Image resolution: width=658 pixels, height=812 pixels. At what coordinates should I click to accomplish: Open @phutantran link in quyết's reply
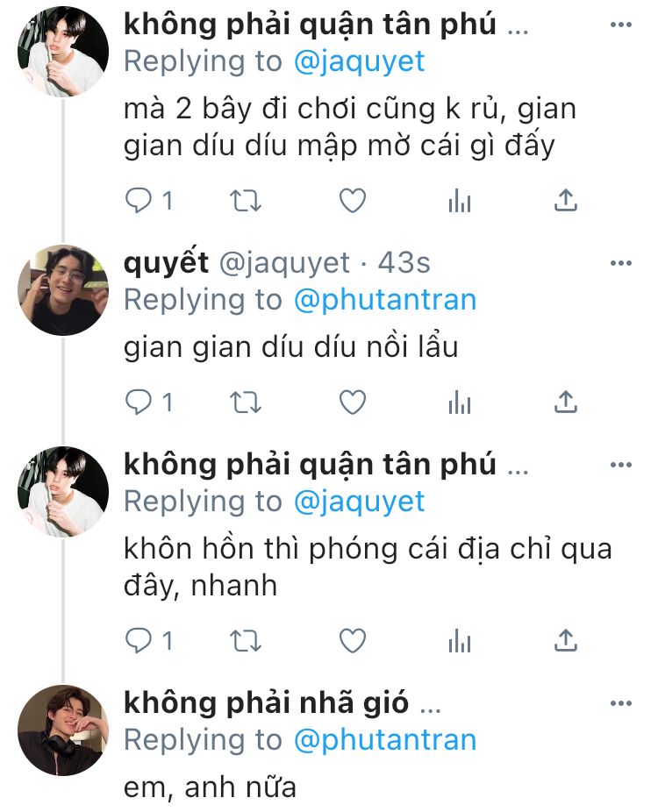pyautogui.click(x=385, y=300)
